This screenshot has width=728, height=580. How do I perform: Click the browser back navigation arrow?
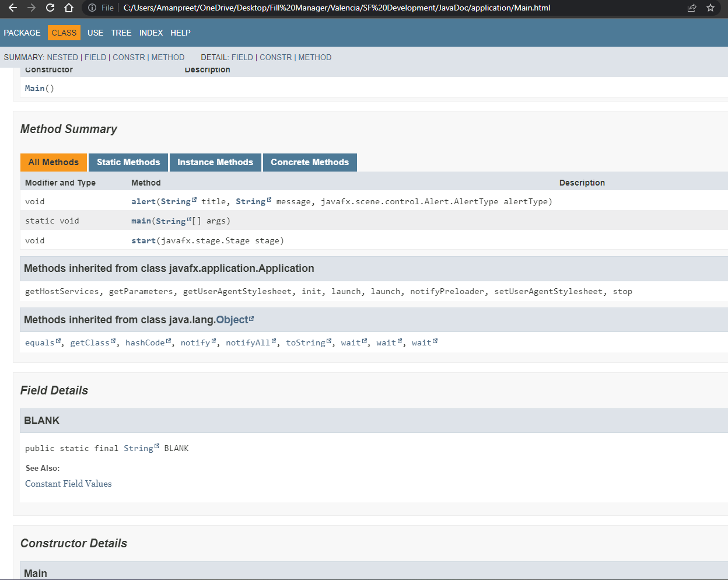tap(13, 8)
